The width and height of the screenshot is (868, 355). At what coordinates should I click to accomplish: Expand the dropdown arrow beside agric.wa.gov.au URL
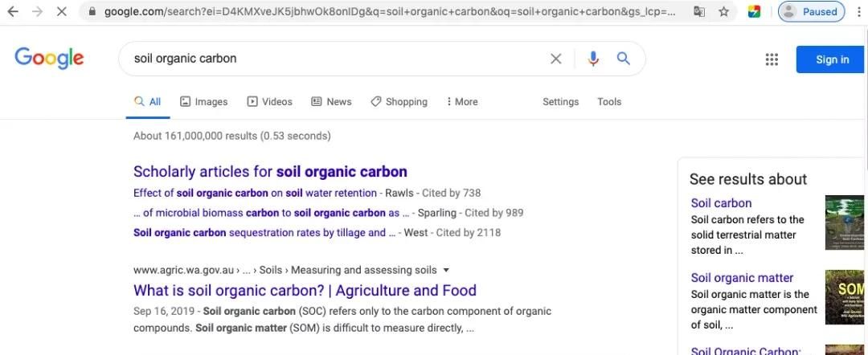pos(447,271)
